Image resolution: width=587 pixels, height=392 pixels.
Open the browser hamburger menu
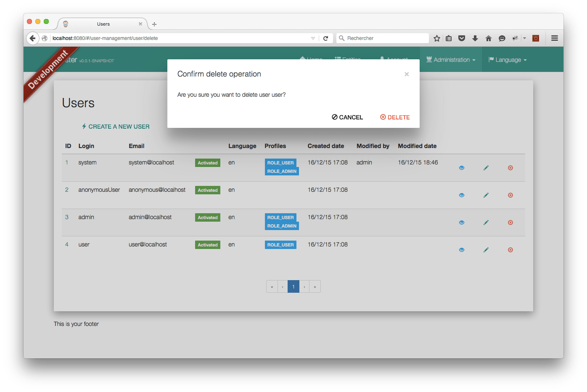click(555, 38)
